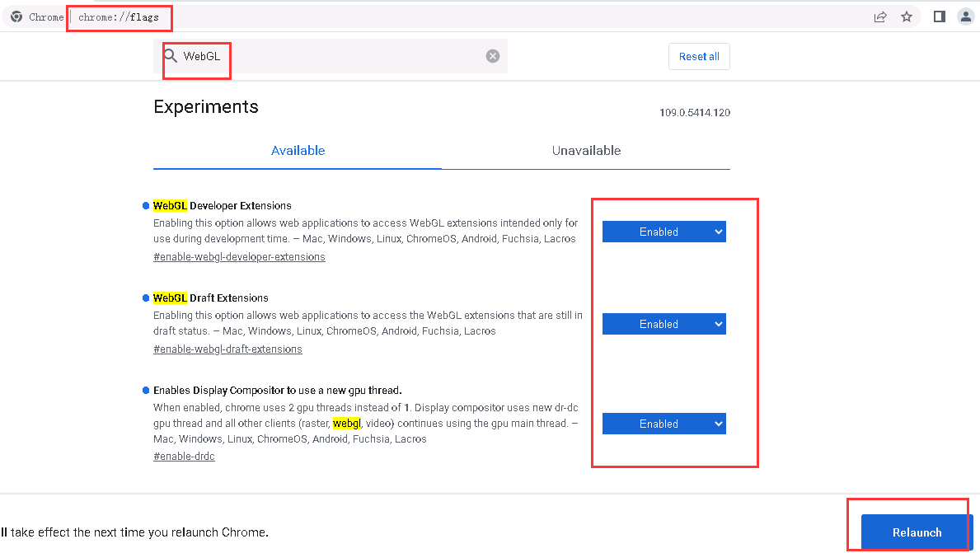Share this page via share icon
Image resolution: width=980 pixels, height=553 pixels.
(x=880, y=16)
